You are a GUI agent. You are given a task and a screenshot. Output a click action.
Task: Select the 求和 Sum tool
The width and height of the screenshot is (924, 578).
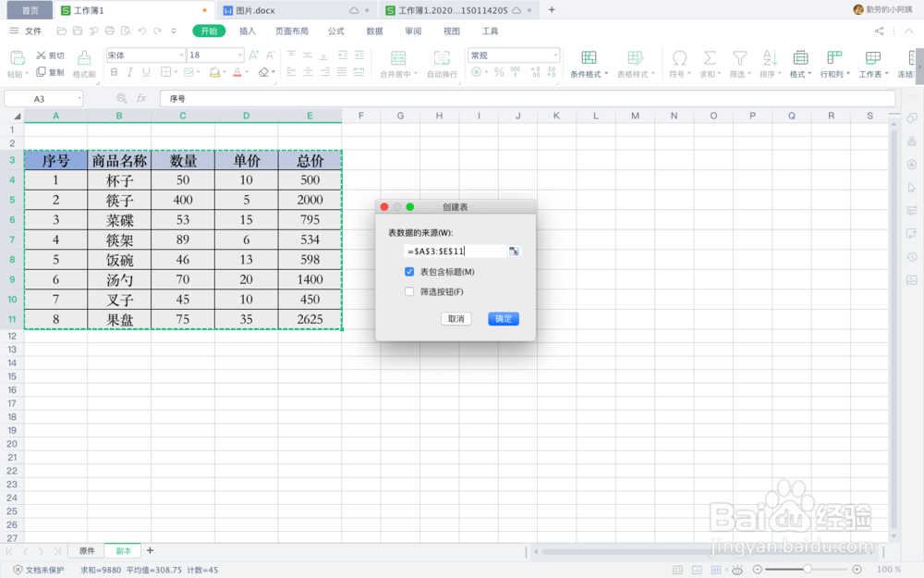tap(708, 57)
